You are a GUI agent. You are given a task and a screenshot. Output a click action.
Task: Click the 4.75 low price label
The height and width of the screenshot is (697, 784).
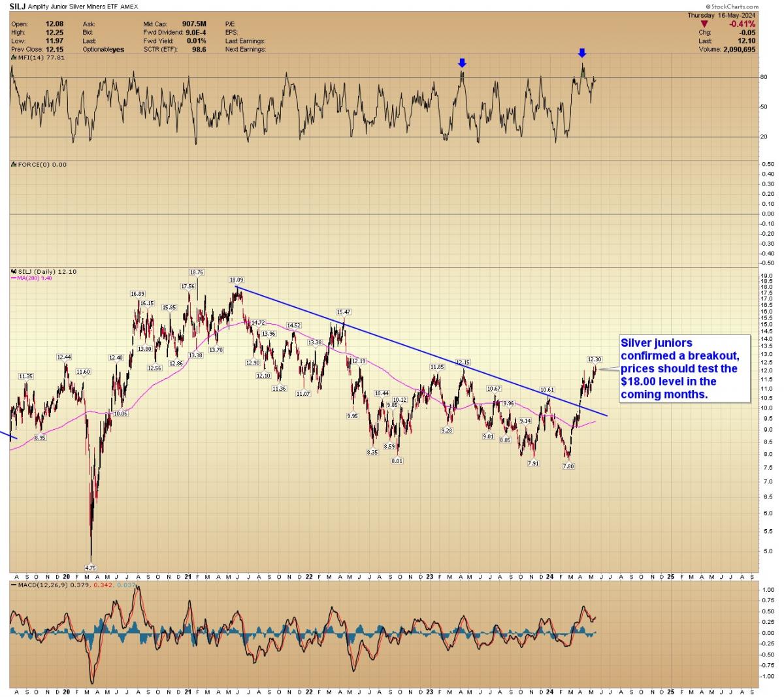click(91, 568)
